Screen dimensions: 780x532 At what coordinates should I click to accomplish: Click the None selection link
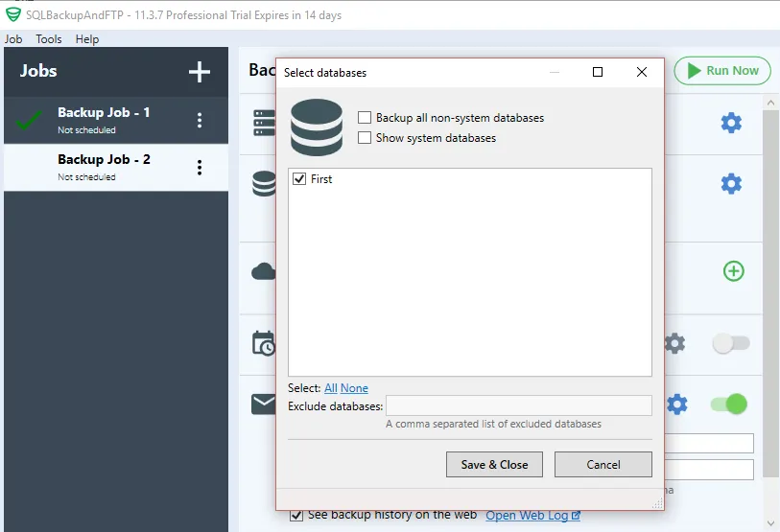click(354, 388)
